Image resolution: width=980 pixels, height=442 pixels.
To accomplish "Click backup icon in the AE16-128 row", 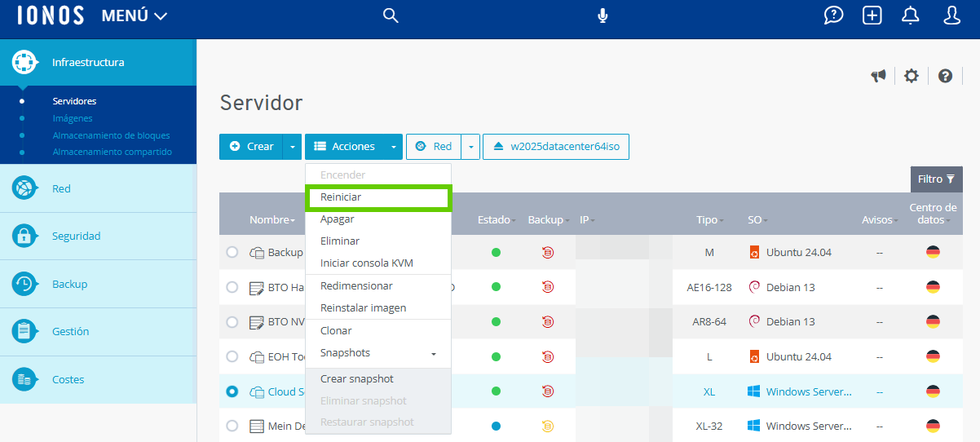I will click(x=548, y=287).
